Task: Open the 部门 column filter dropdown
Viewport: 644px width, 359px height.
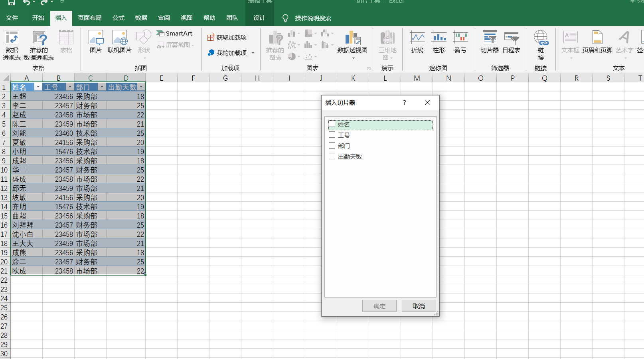Action: pos(102,87)
